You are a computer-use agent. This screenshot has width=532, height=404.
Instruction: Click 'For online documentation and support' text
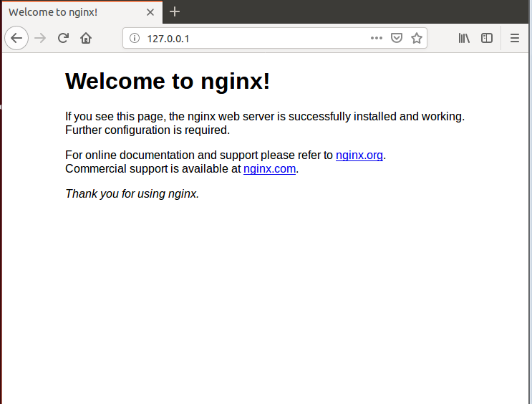[x=162, y=155]
